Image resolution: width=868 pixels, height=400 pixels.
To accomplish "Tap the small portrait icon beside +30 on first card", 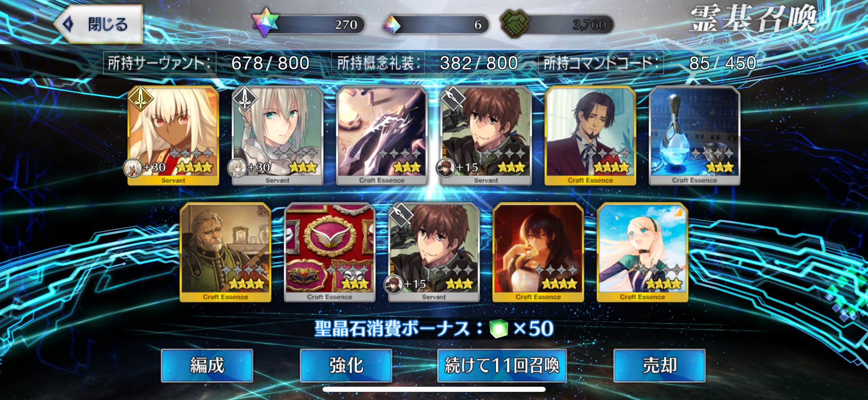I will point(133,168).
